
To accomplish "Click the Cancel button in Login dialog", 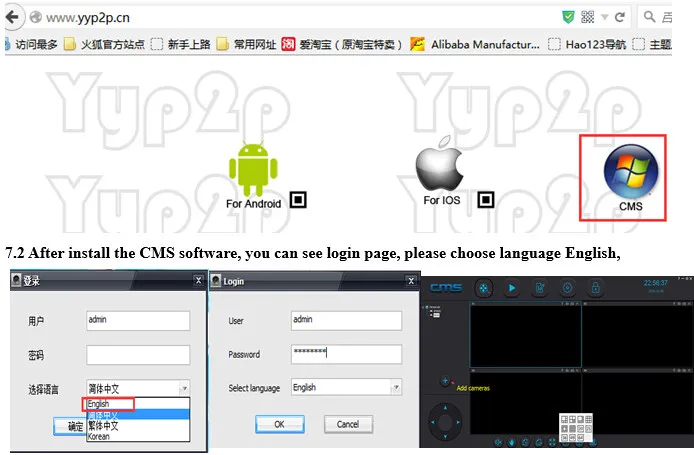I will [x=348, y=424].
